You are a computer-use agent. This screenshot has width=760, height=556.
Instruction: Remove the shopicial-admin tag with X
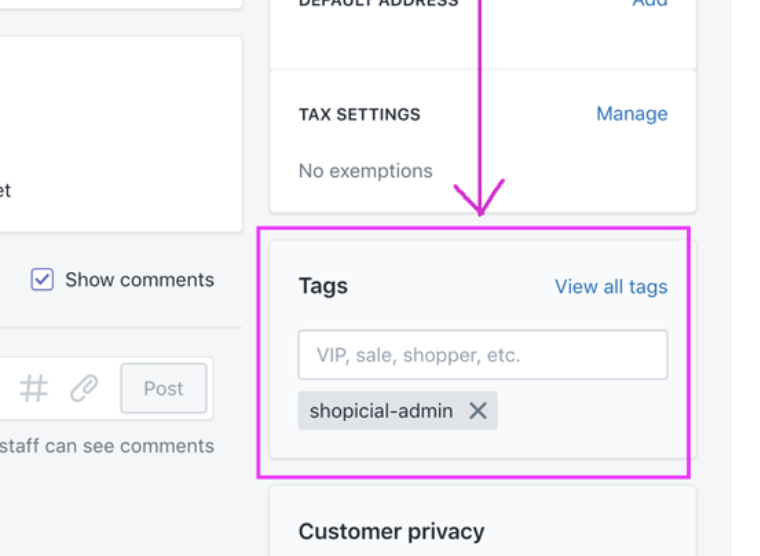478,411
